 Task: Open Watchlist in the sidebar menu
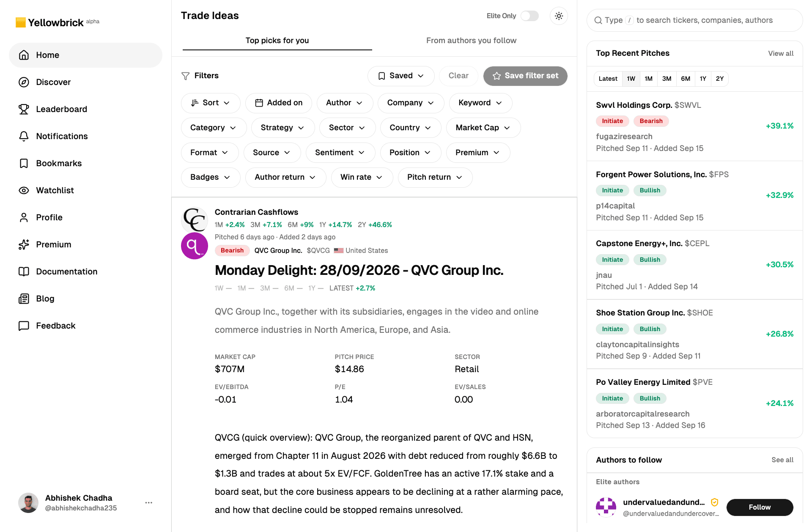tap(86, 190)
